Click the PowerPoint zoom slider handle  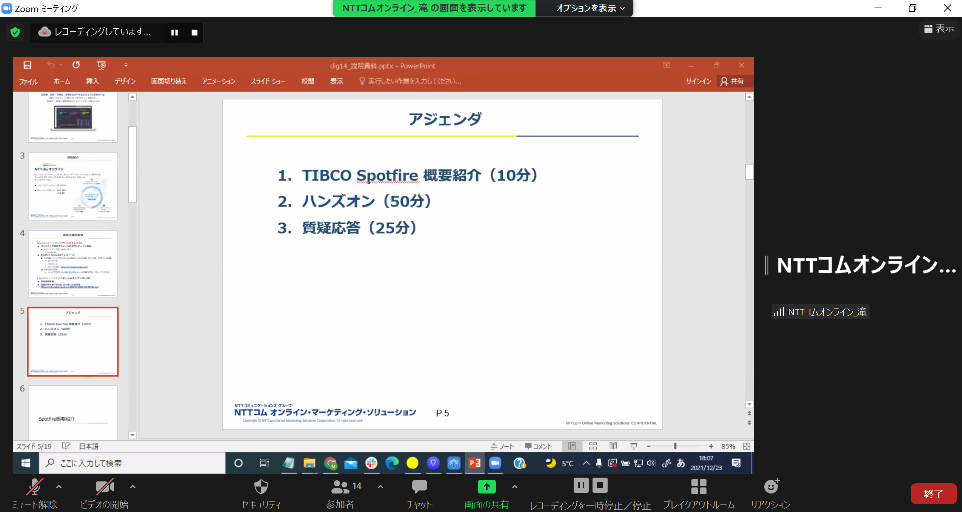click(675, 446)
